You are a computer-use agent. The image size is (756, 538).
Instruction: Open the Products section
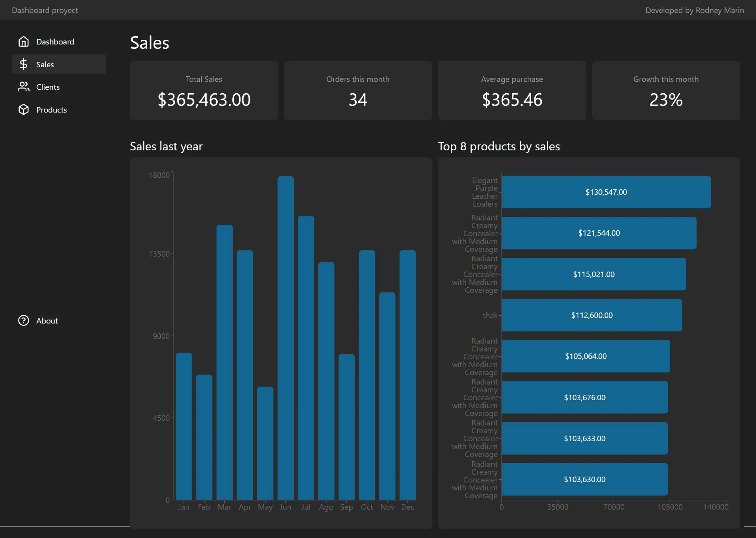pos(52,110)
